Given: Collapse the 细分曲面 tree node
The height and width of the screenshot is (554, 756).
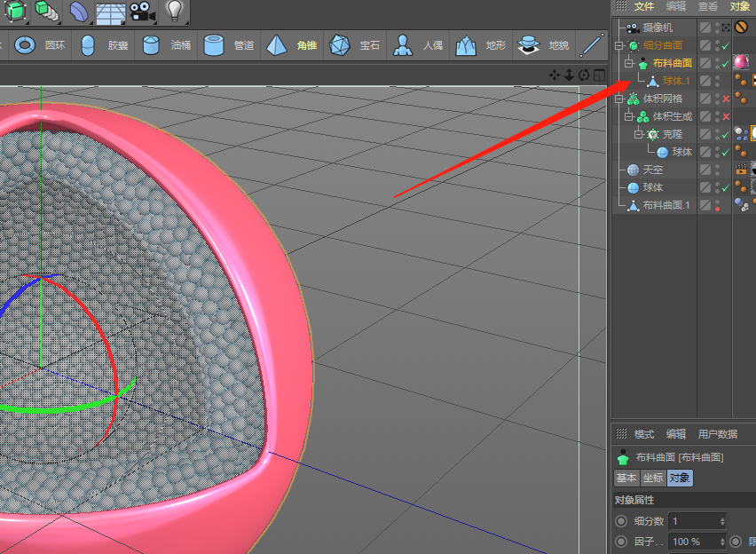Looking at the screenshot, I should click(x=619, y=45).
